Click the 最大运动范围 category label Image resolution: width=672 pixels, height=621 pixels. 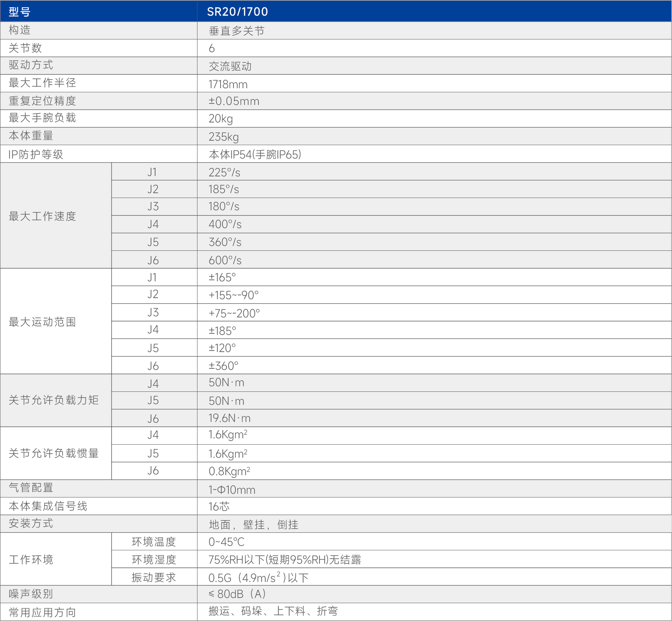(x=42, y=322)
